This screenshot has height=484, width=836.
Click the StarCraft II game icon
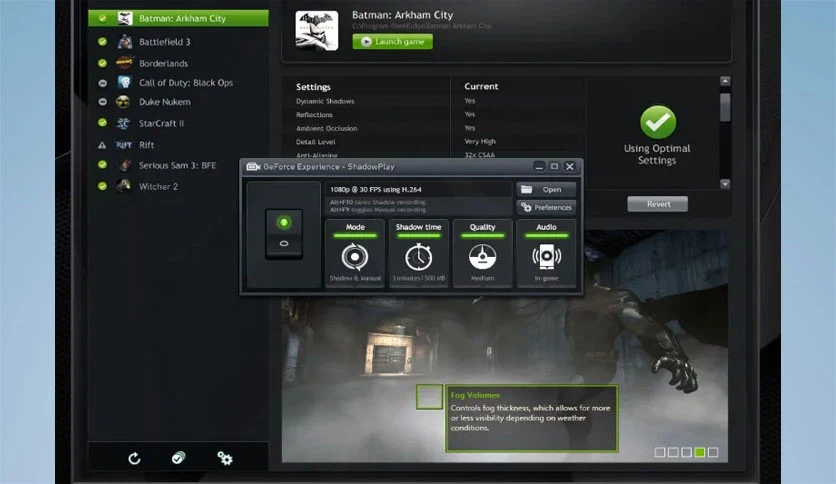coord(123,123)
